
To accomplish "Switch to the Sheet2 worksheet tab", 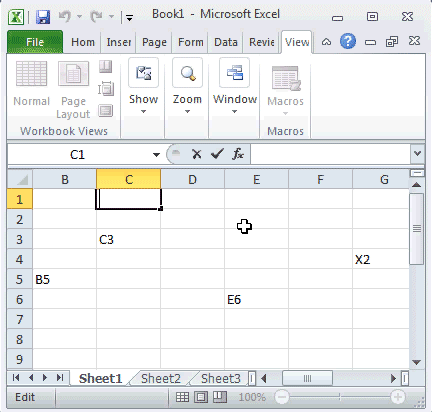I will tap(161, 379).
